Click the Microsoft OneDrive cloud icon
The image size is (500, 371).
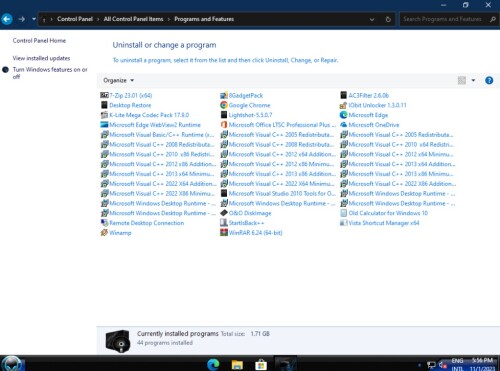click(343, 125)
